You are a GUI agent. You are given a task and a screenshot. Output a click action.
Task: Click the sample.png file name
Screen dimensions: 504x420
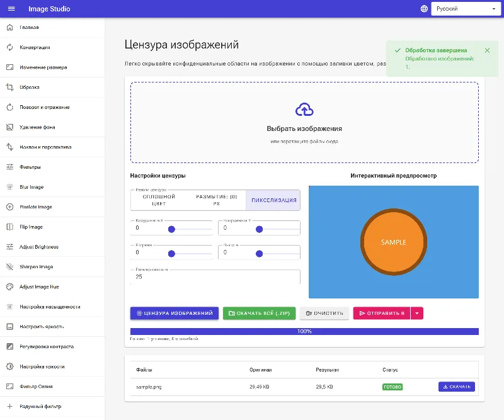point(149,387)
